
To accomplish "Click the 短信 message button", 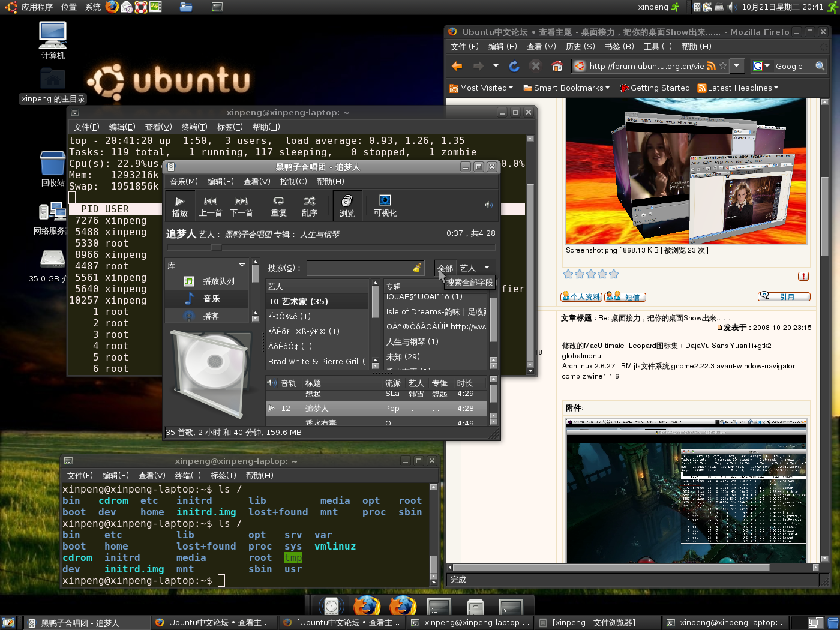I will coord(625,296).
